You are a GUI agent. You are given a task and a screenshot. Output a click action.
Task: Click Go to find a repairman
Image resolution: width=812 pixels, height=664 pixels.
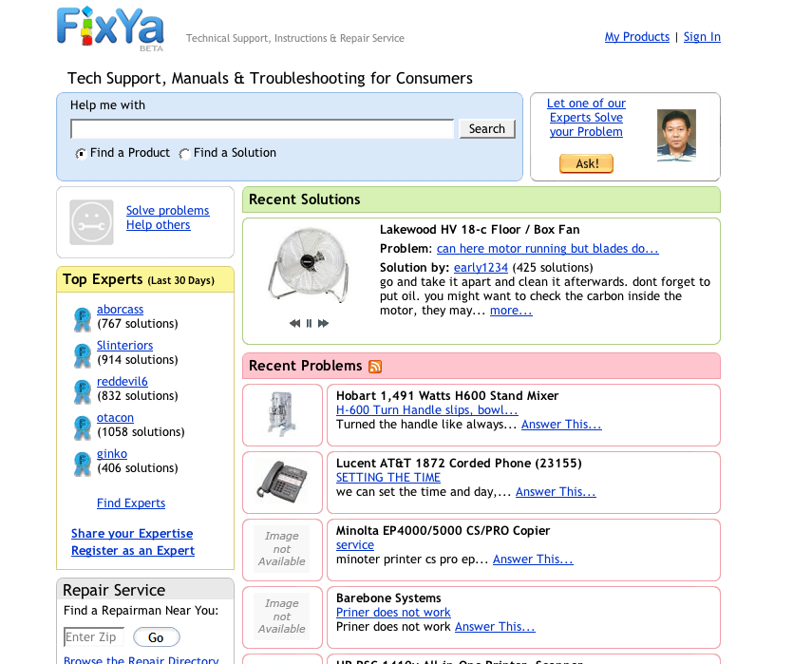coord(157,637)
